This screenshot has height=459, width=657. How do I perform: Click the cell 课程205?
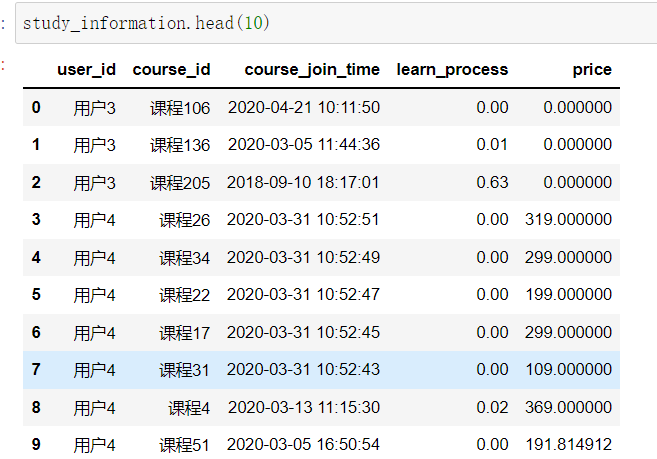(x=180, y=183)
